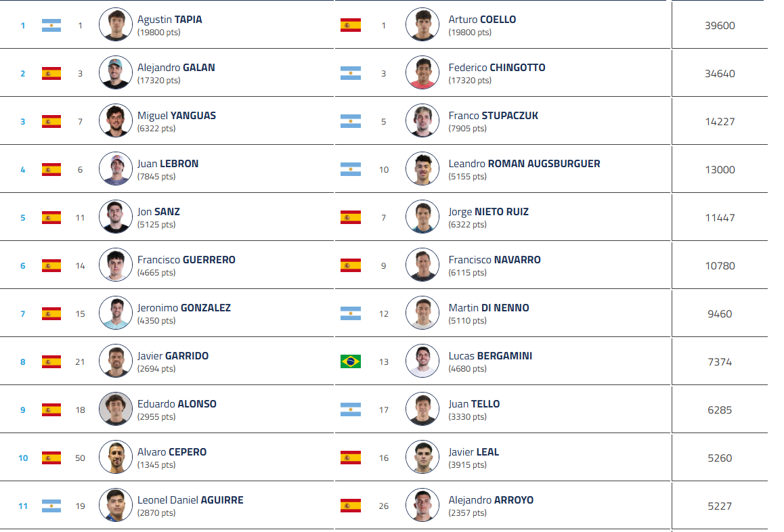Click Agustin Tapia's player photo
The height and width of the screenshot is (532, 784).
point(115,25)
